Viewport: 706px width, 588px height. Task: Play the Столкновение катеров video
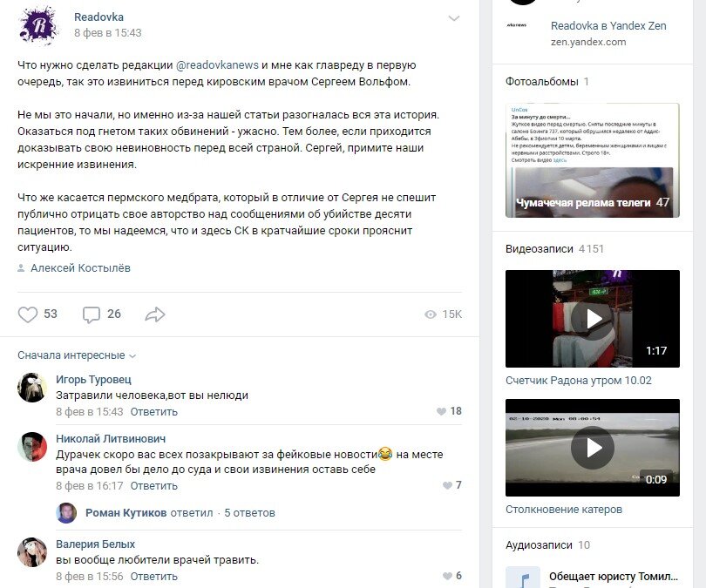point(593,448)
